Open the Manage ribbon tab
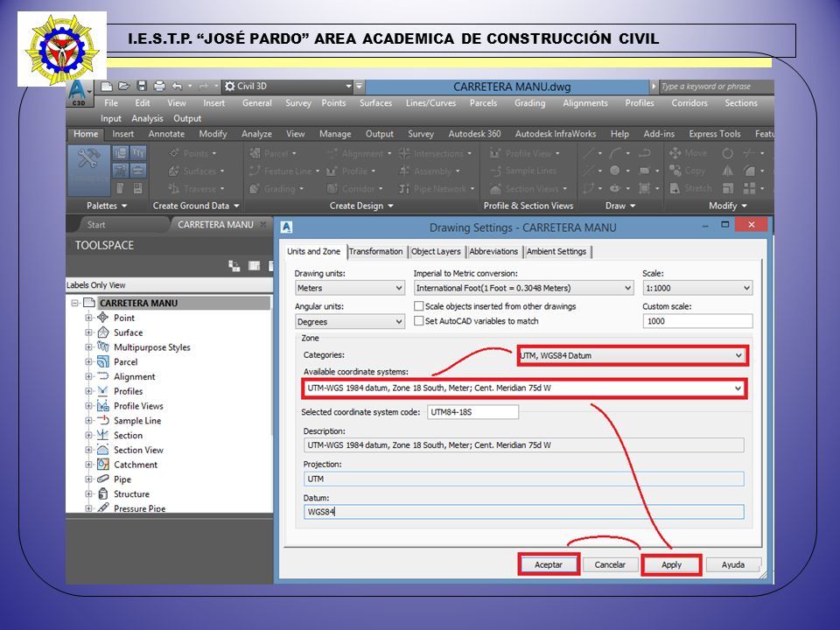The height and width of the screenshot is (630, 840). tap(335, 134)
